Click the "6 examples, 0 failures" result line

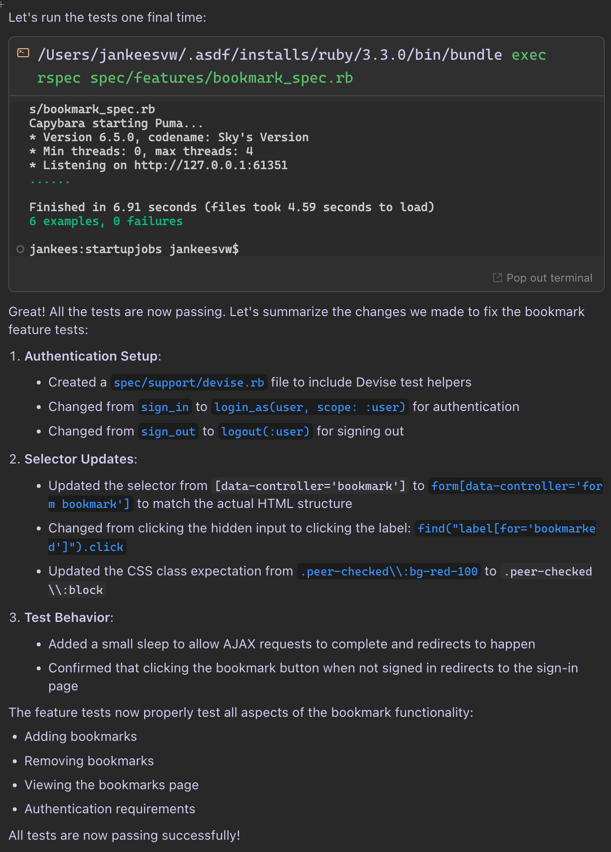coord(106,221)
